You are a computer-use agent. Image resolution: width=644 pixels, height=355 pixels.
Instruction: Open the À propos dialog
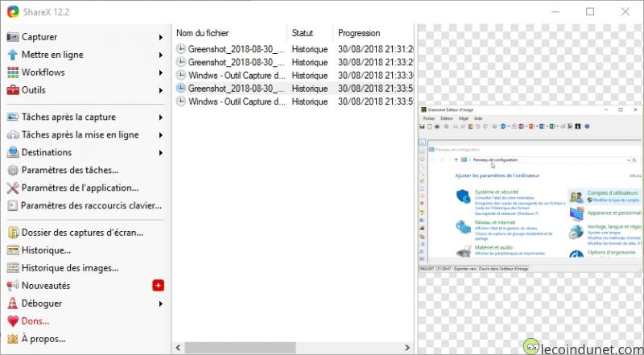(x=85, y=339)
